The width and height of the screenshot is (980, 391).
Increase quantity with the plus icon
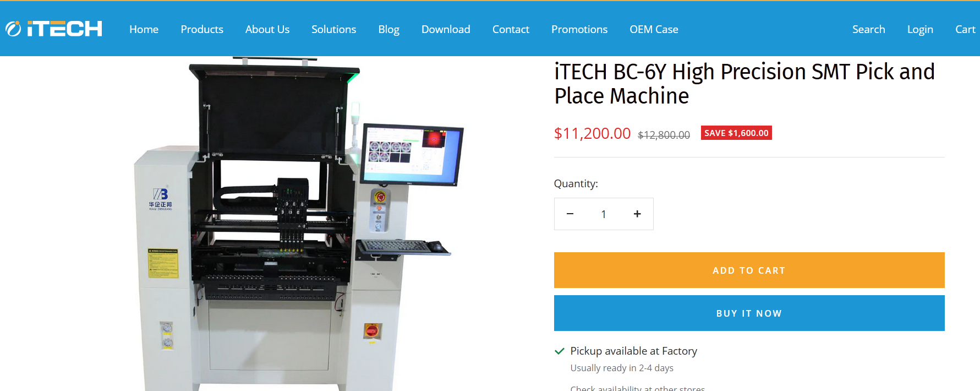[637, 214]
